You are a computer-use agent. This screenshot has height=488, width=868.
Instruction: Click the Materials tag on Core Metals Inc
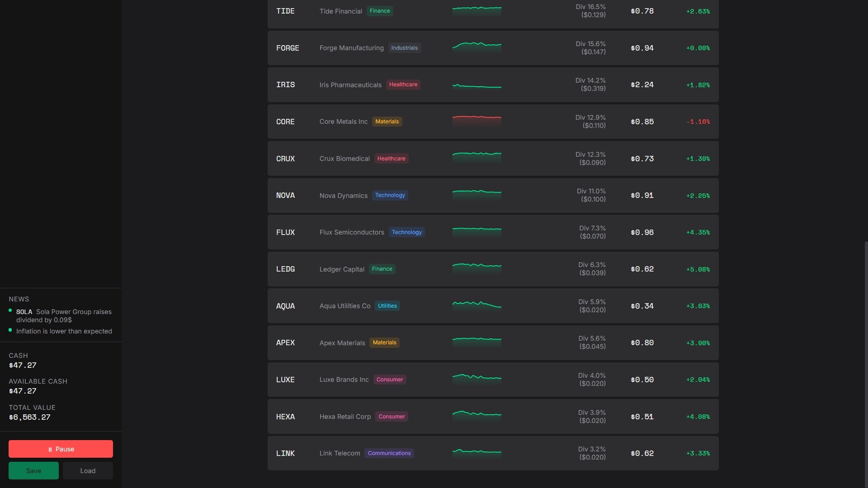click(x=387, y=122)
